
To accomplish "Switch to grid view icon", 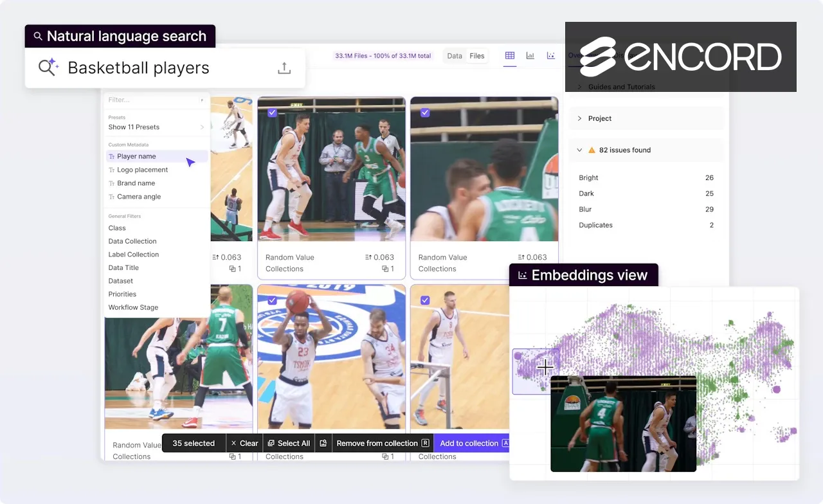I will click(x=510, y=56).
